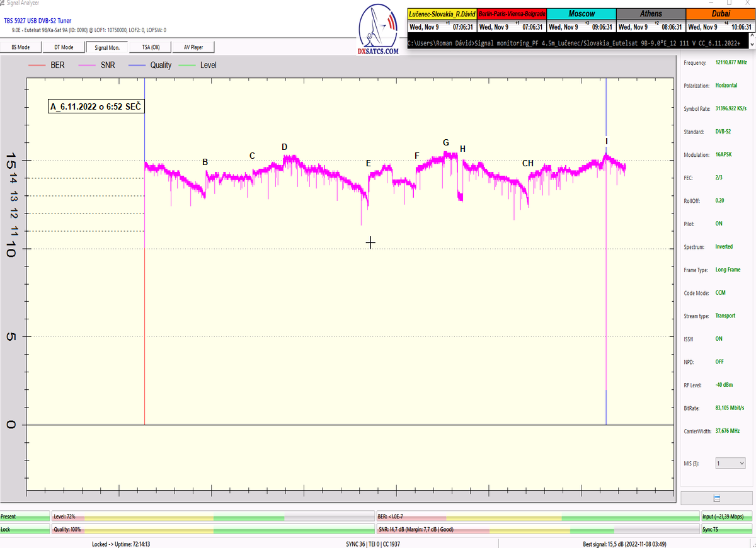Click the list icon button below MIS
Viewport: 756px width, 548px height.
point(717,498)
